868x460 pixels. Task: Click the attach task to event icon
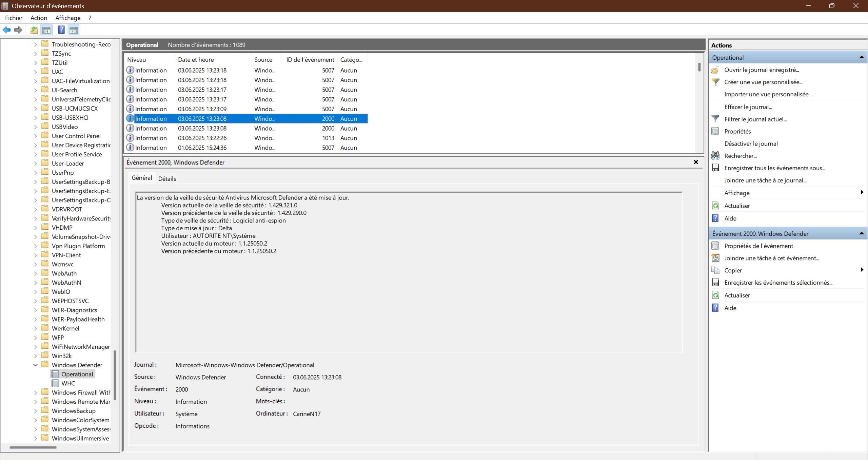pyautogui.click(x=715, y=258)
